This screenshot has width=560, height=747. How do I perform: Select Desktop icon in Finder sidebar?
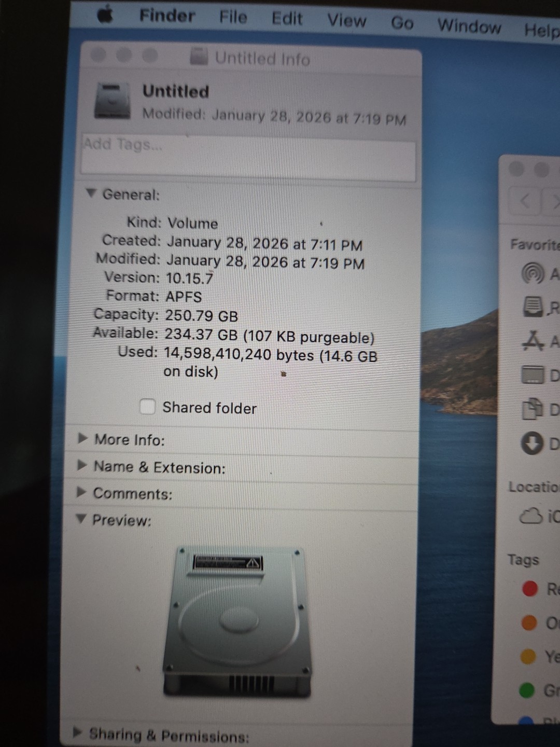tap(533, 375)
